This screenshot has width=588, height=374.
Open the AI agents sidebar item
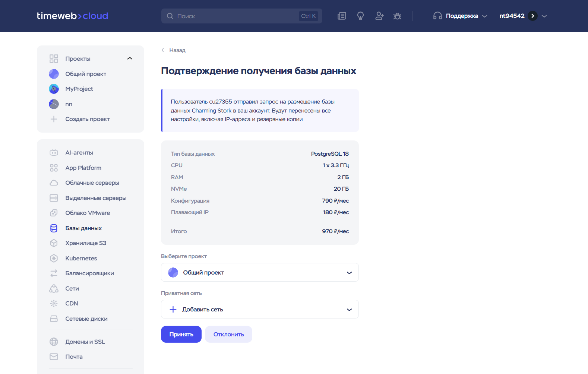point(79,153)
